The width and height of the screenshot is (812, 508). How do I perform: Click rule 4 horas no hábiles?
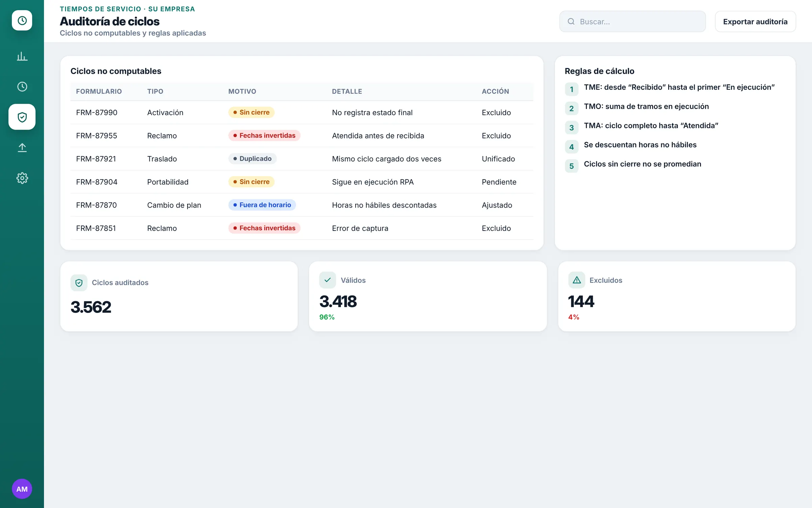point(631,146)
